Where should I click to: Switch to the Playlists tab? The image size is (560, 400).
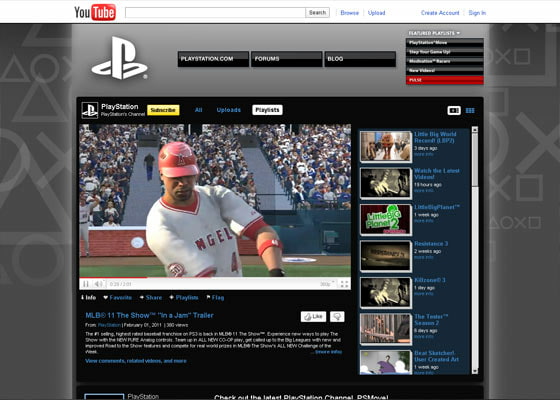tap(268, 110)
